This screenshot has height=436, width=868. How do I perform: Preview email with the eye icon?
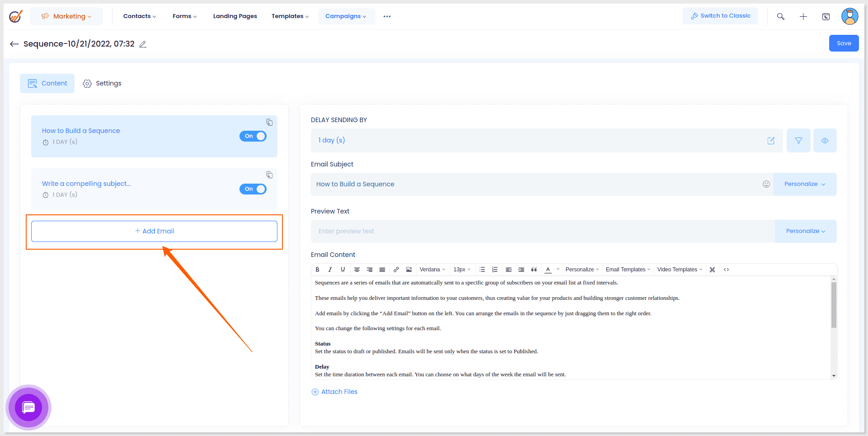point(825,141)
